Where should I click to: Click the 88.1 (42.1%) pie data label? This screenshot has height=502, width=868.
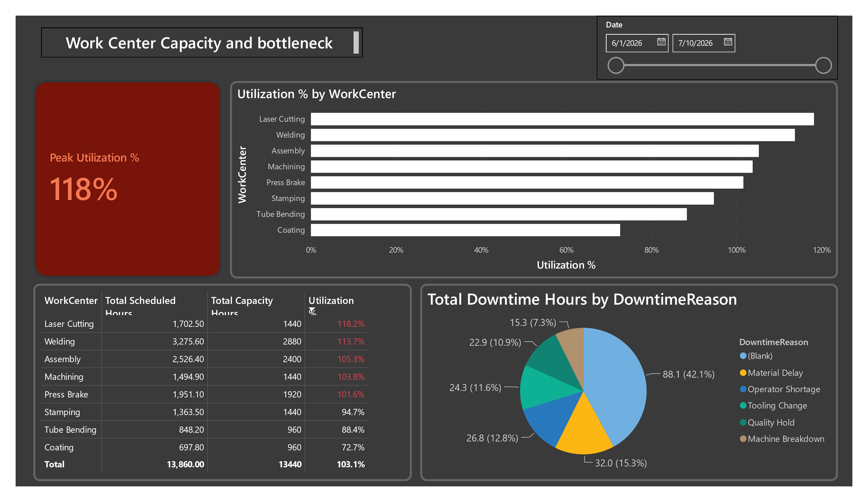pyautogui.click(x=689, y=374)
